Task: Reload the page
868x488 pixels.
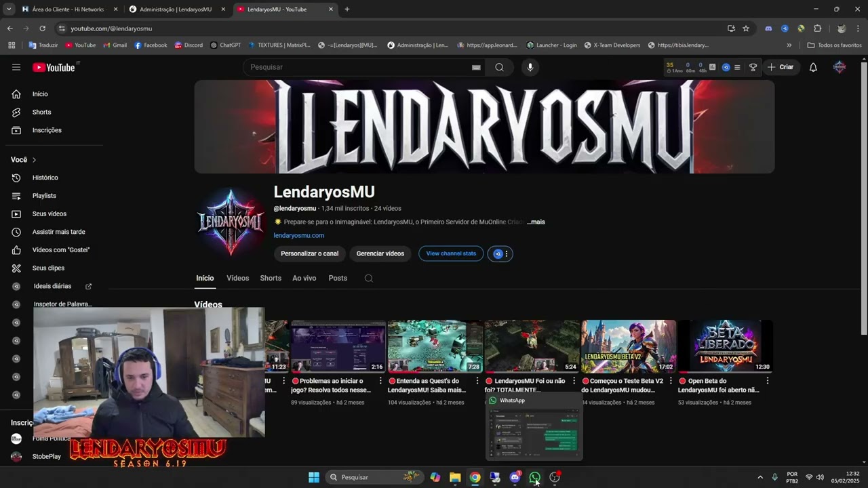Action: [42, 28]
